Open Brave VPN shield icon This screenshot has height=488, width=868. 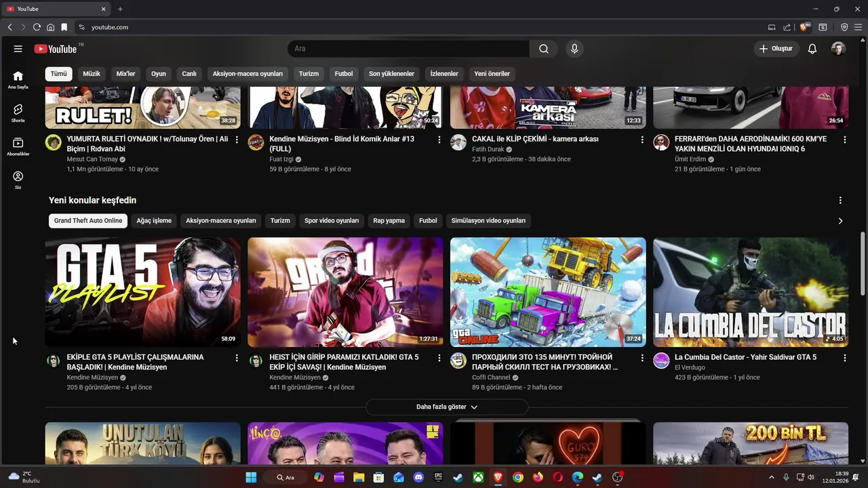844,27
